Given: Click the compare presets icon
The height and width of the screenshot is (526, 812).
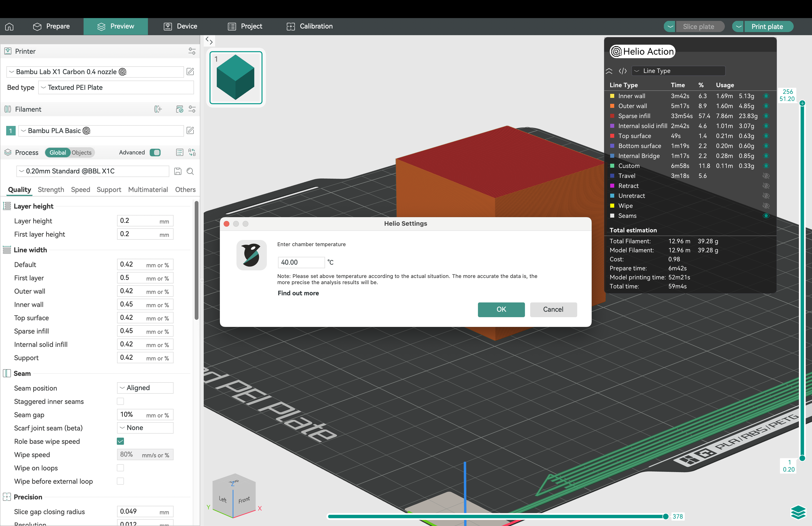Looking at the screenshot, I should pos(192,152).
